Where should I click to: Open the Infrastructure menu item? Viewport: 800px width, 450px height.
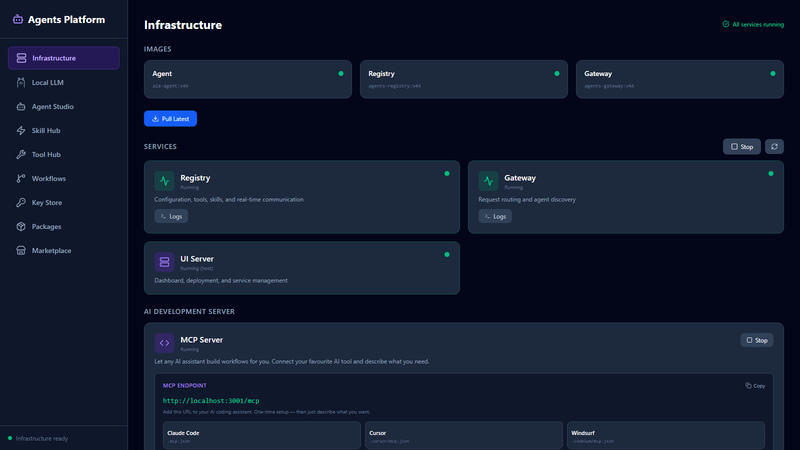[x=63, y=58]
